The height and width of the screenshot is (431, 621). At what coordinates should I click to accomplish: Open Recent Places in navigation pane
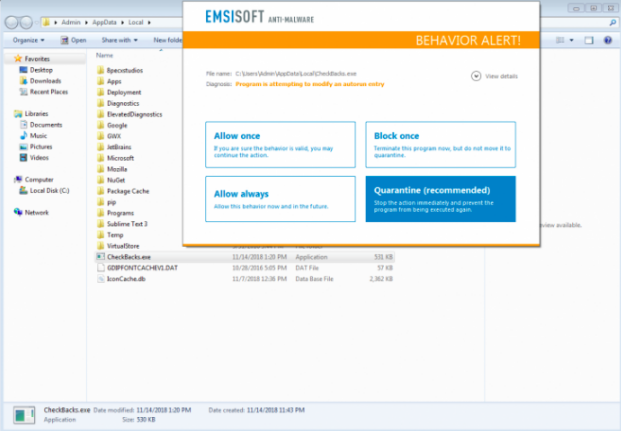[x=49, y=92]
